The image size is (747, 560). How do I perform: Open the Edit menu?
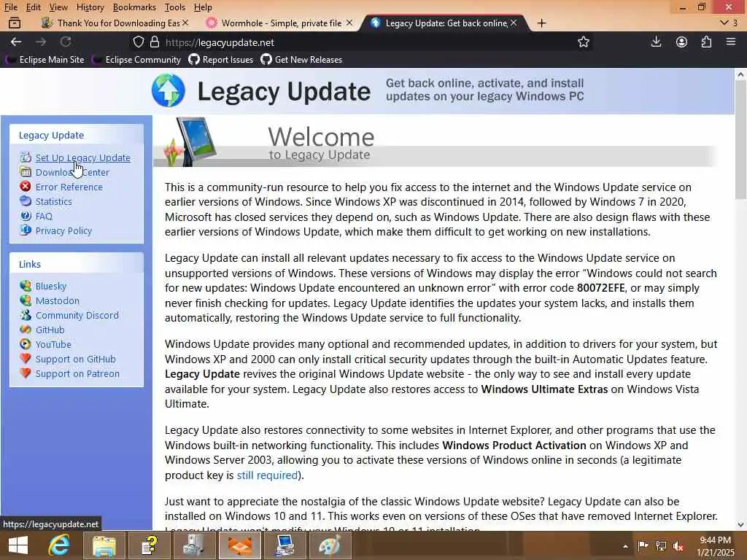pos(33,7)
